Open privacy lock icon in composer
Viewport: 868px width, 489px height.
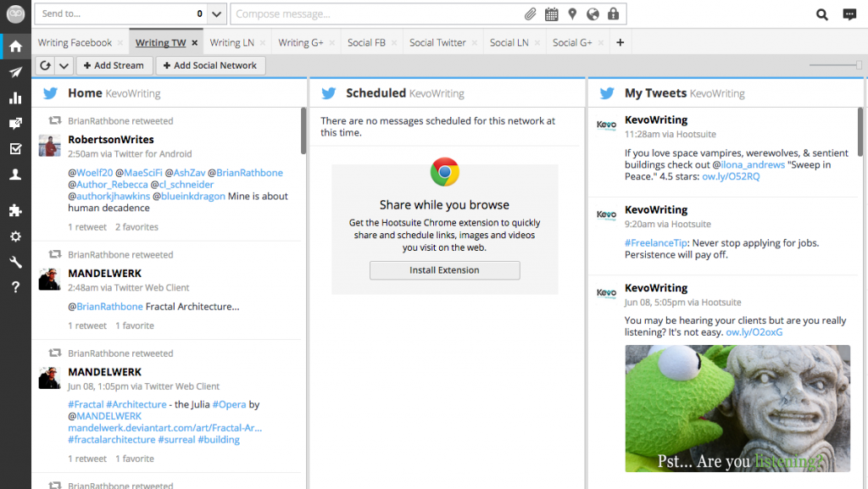click(613, 14)
